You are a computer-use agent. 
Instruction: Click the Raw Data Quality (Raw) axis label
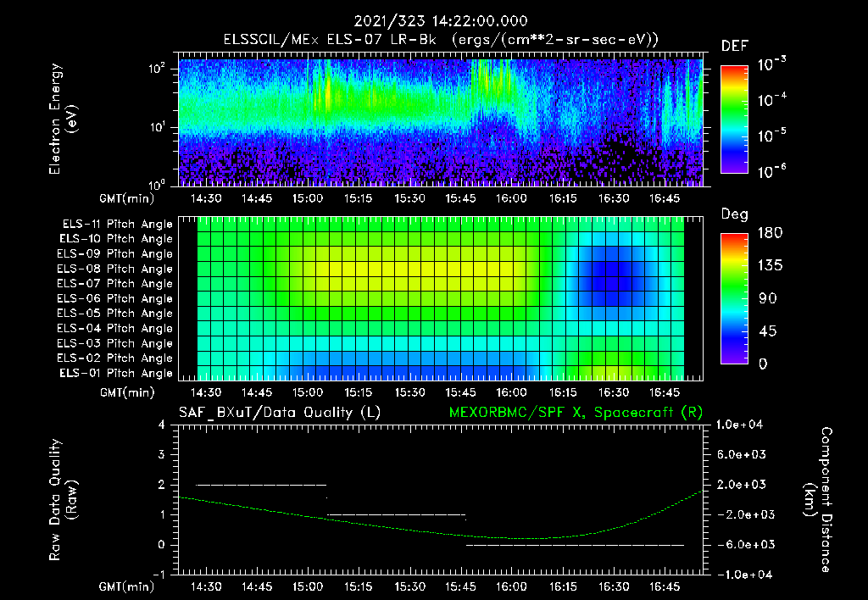pos(62,500)
